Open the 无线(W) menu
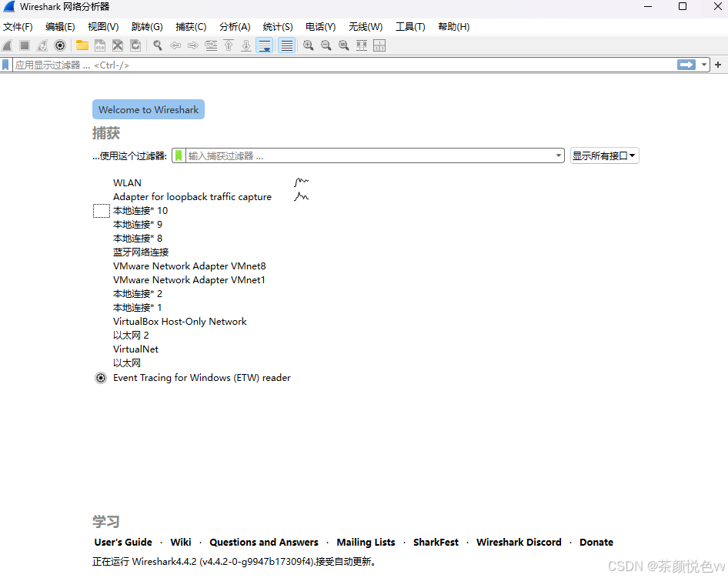This screenshot has width=728, height=578. [366, 27]
